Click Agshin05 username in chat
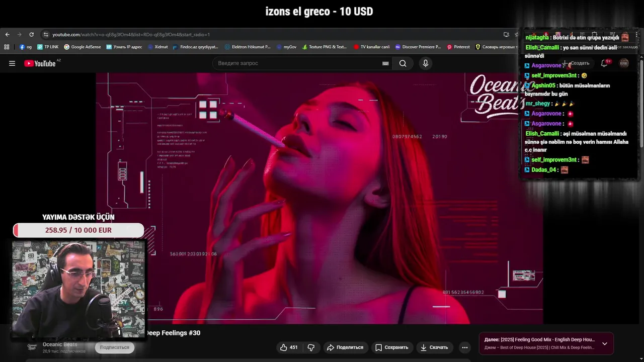Viewport: 644px width, 362px height. 543,85
